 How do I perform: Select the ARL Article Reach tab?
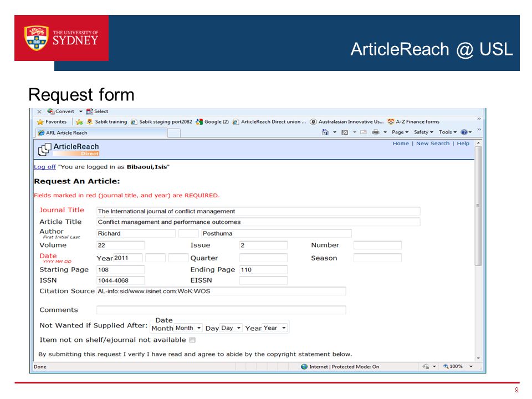[x=102, y=132]
